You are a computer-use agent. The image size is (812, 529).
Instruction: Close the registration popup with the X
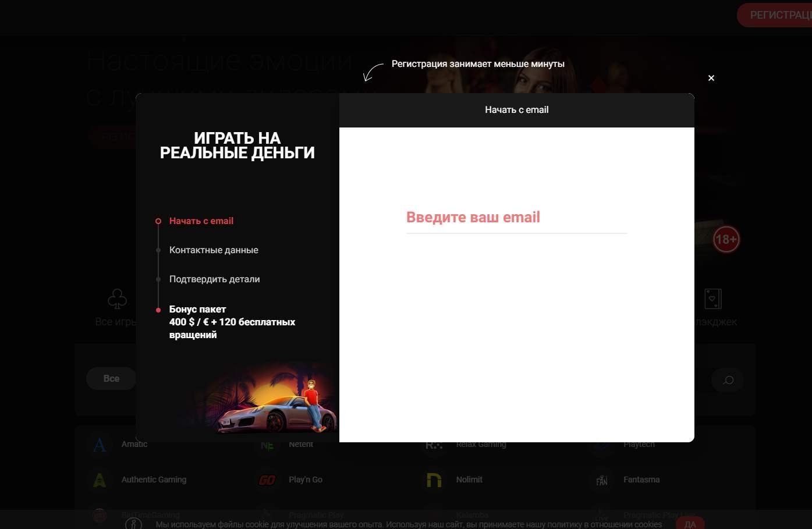tap(711, 78)
